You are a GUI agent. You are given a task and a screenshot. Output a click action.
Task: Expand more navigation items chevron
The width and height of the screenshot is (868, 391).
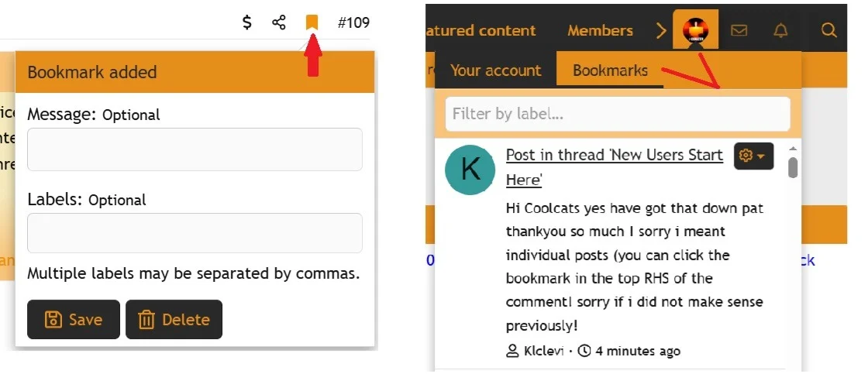pos(661,31)
